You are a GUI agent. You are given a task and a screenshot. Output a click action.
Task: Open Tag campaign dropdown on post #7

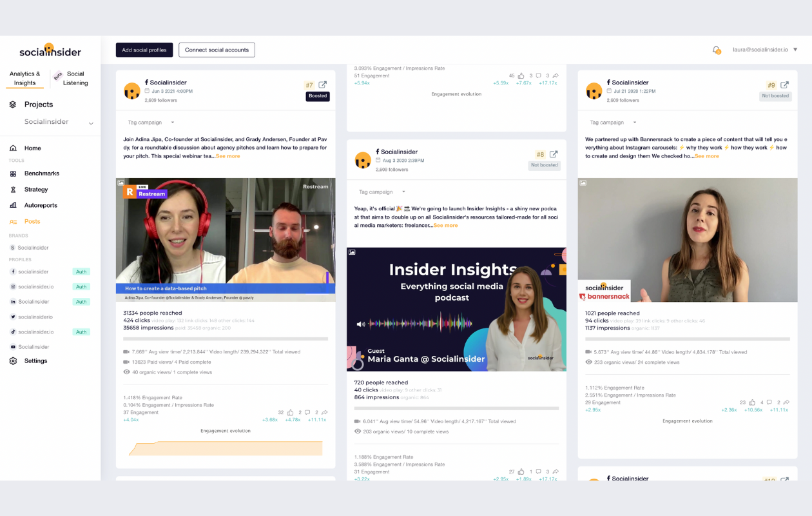(x=151, y=123)
